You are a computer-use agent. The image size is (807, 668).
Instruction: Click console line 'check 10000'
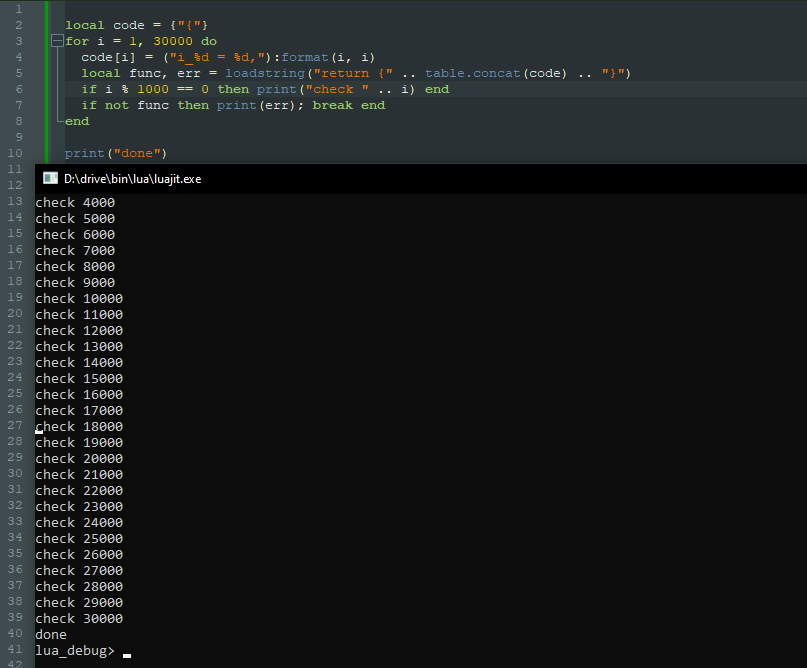click(79, 299)
